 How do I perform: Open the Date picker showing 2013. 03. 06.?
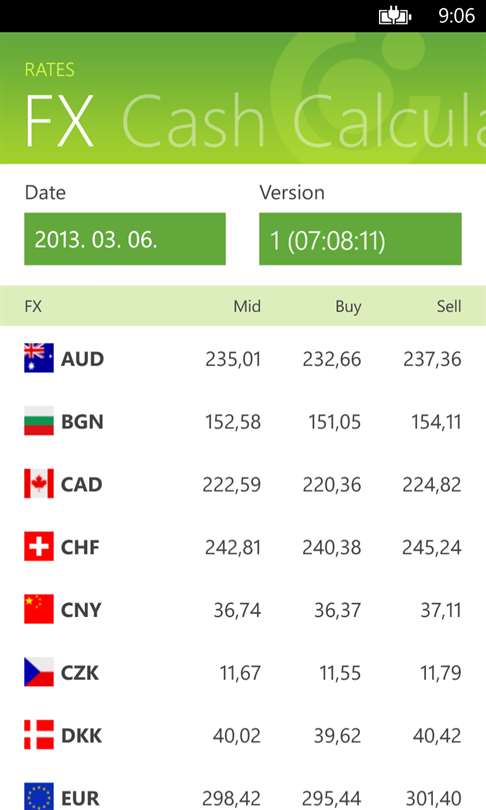pyautogui.click(x=125, y=239)
